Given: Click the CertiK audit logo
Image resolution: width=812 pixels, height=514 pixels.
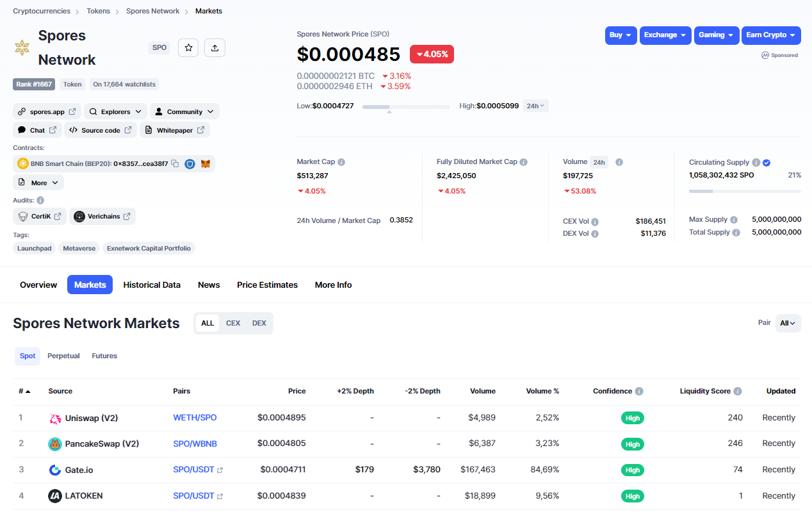Looking at the screenshot, I should click(x=23, y=217).
